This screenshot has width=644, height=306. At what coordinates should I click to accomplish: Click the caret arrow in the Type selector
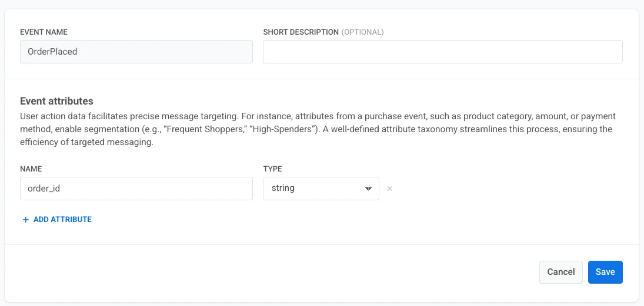tap(368, 189)
